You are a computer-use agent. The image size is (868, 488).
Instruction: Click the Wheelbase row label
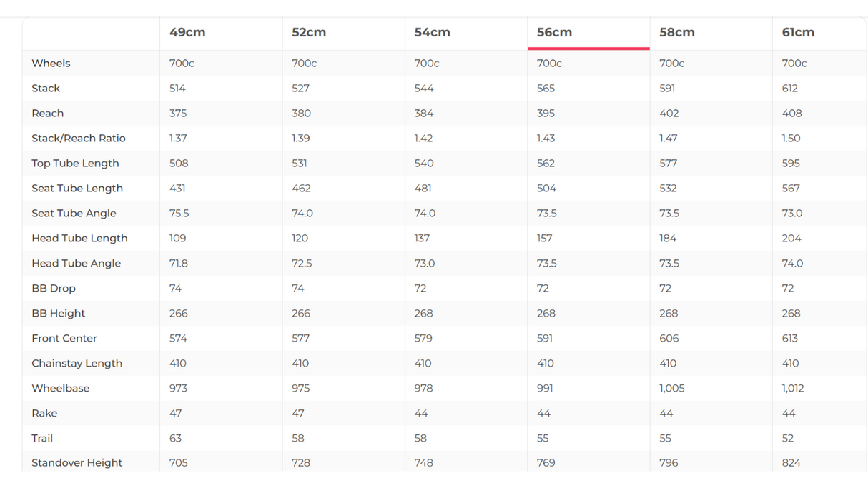pyautogui.click(x=61, y=389)
